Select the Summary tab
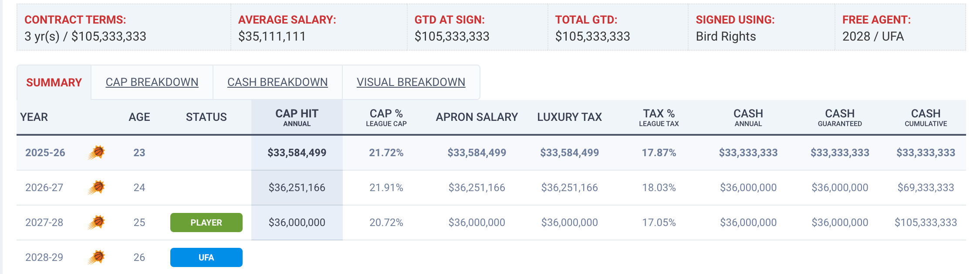980x274 pixels. click(x=54, y=82)
